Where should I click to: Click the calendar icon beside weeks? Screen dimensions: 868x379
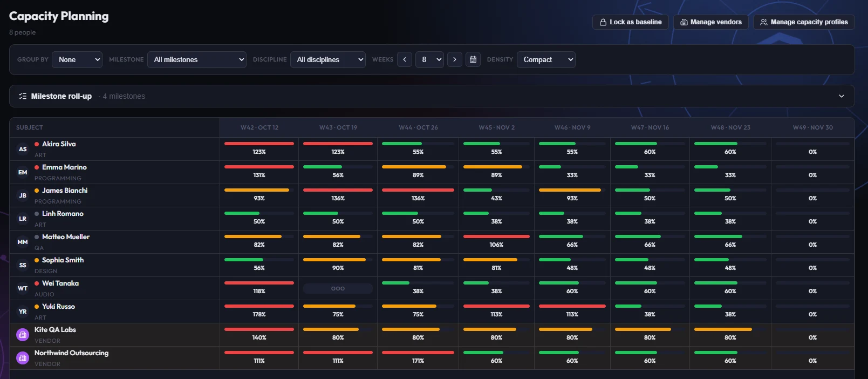(473, 59)
